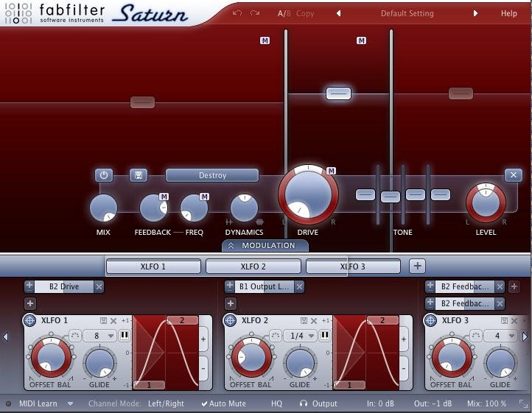Click the FREQ knob
Image resolution: width=532 pixels, height=413 pixels.
coord(194,208)
